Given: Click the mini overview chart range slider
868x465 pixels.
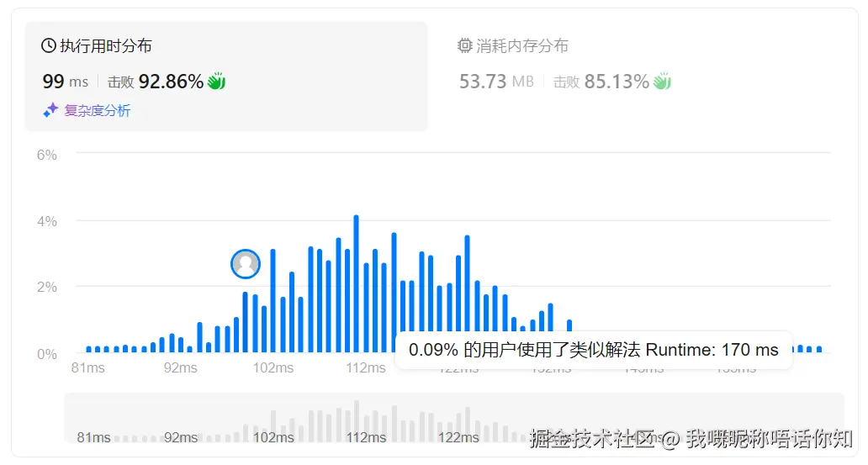Looking at the screenshot, I should (x=454, y=419).
